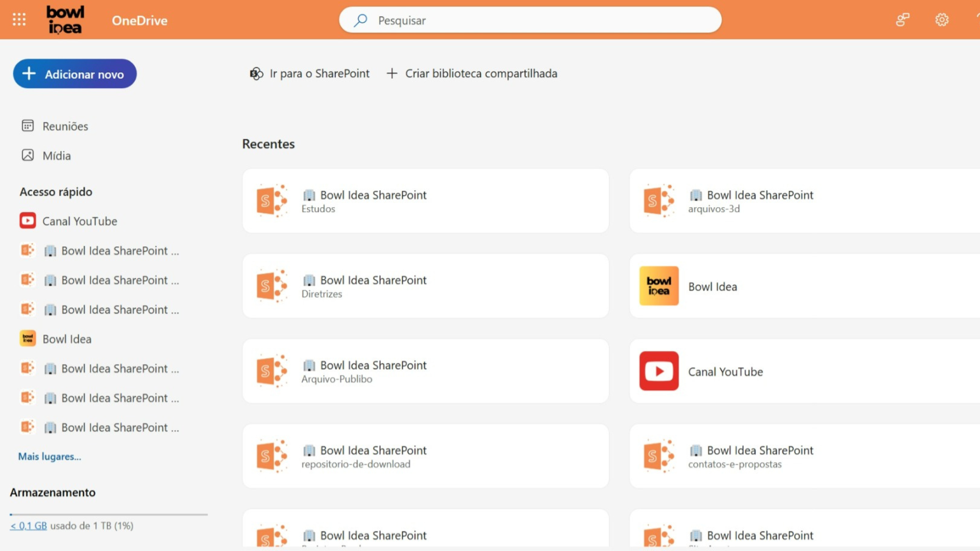
Task: Click the Bowl Idea logo in header
Action: tap(65, 20)
